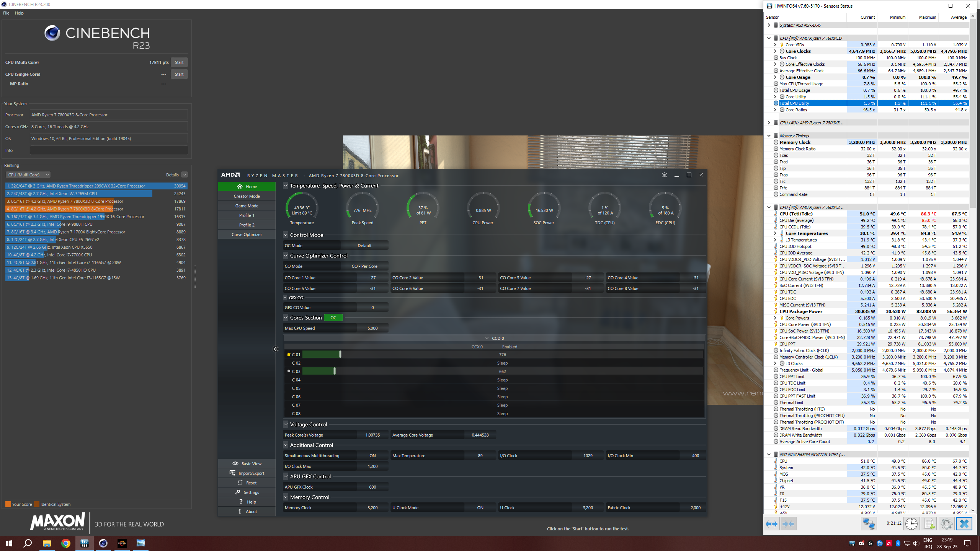Open CPU (Multi Core) ranking dropdown
Screen dimensions: 980x551
click(28, 175)
